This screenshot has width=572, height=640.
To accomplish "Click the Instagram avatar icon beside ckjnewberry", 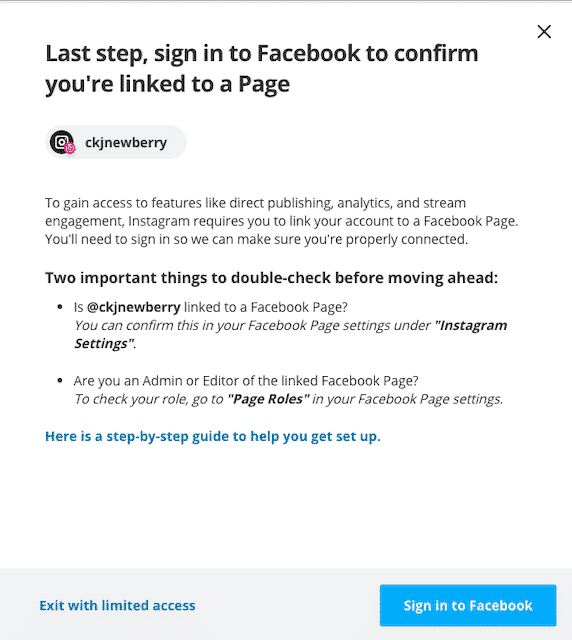I will pos(62,142).
